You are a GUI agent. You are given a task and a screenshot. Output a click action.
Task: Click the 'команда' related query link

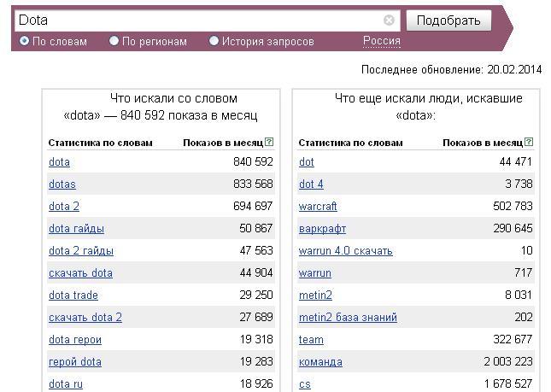pos(320,361)
